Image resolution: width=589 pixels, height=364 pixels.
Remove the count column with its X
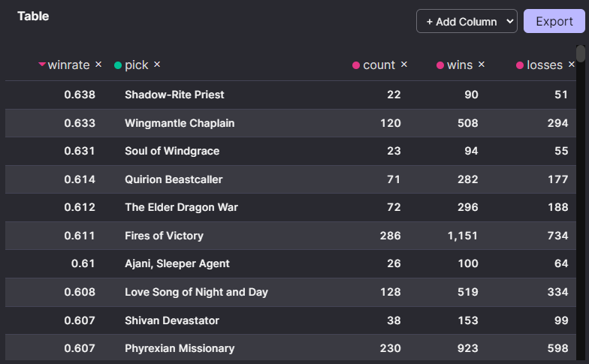(404, 65)
